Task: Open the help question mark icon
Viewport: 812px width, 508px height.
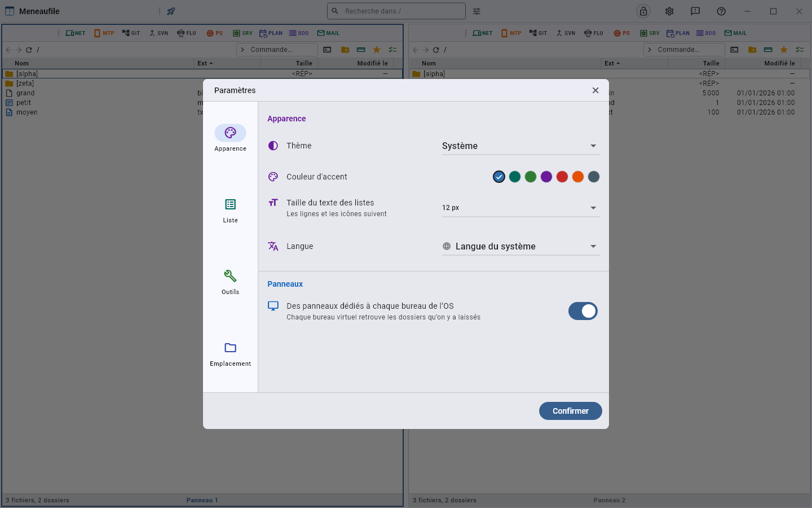Action: [x=721, y=11]
